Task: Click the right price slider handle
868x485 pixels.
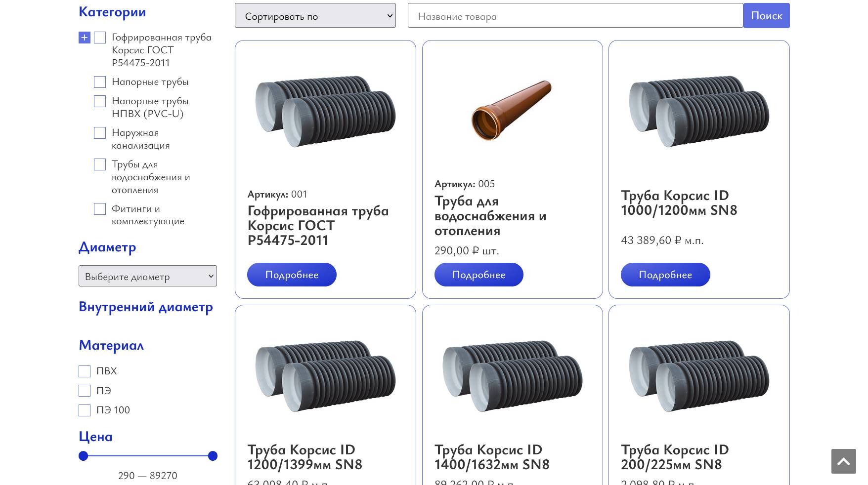Action: (213, 456)
